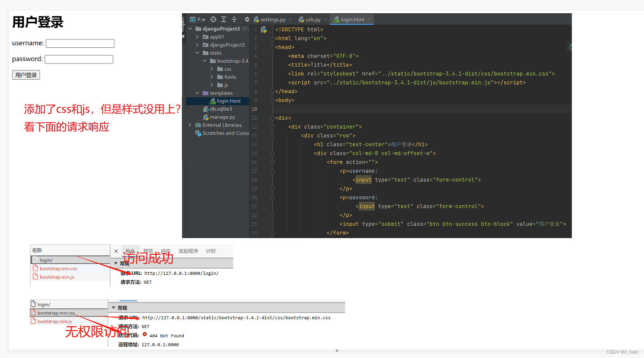The height and width of the screenshot is (358, 644).
Task: Expand External Libraries node
Action: tap(190, 125)
